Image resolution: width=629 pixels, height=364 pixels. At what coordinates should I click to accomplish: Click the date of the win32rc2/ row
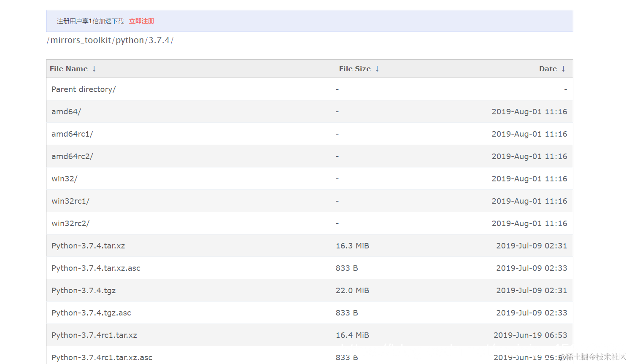pos(529,224)
